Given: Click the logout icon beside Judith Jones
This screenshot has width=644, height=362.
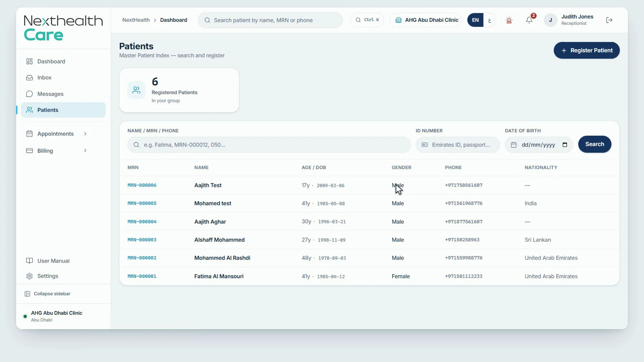Looking at the screenshot, I should (x=609, y=20).
